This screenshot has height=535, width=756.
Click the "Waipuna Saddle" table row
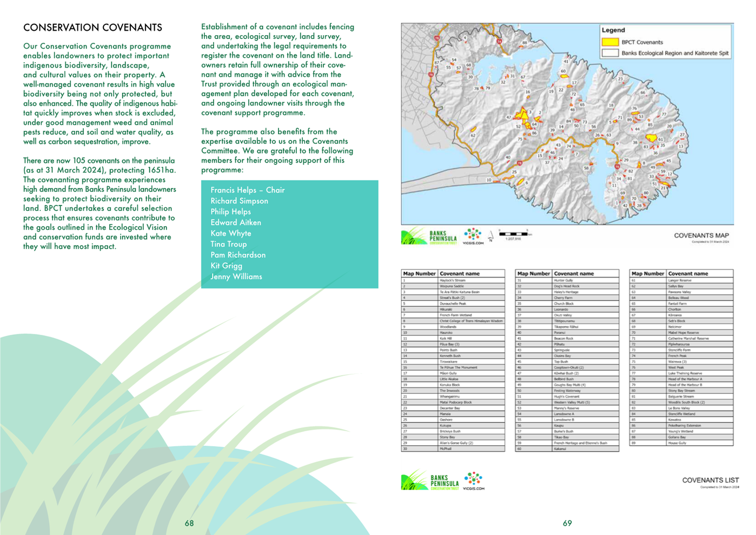pyautogui.click(x=453, y=286)
